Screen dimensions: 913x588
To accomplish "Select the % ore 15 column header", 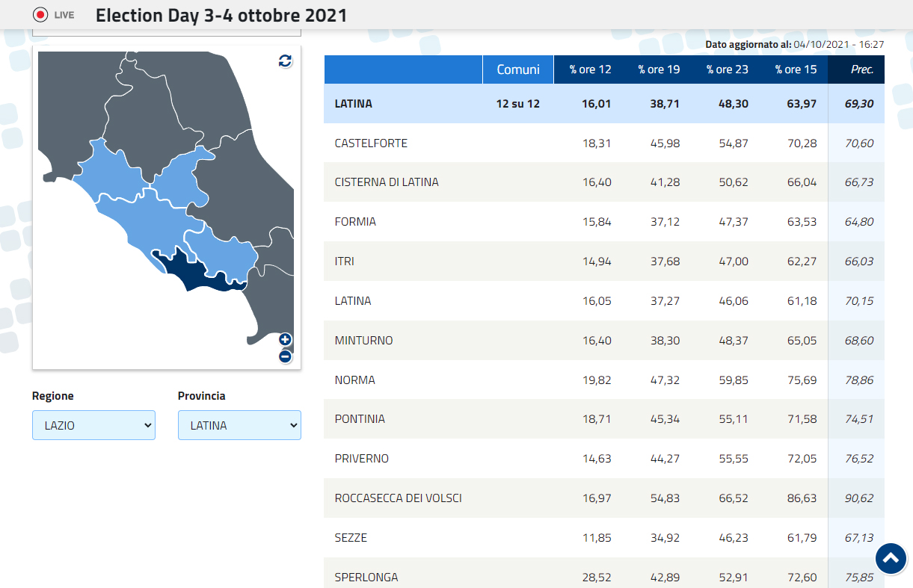I will (x=796, y=69).
